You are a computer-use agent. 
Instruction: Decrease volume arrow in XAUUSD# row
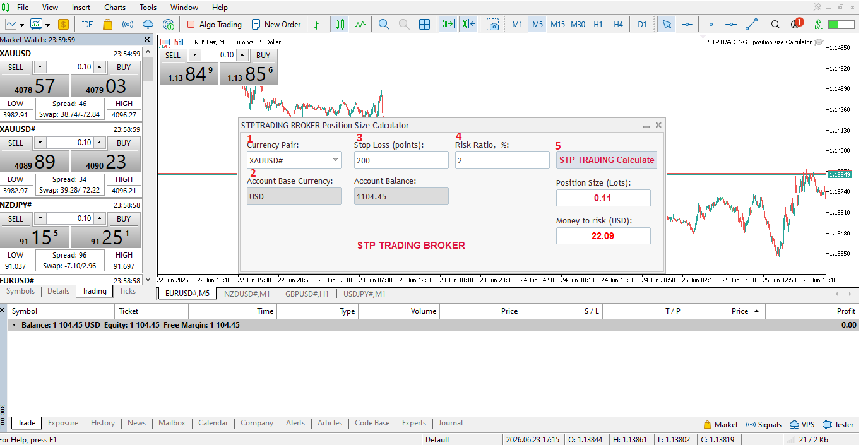[x=39, y=143]
